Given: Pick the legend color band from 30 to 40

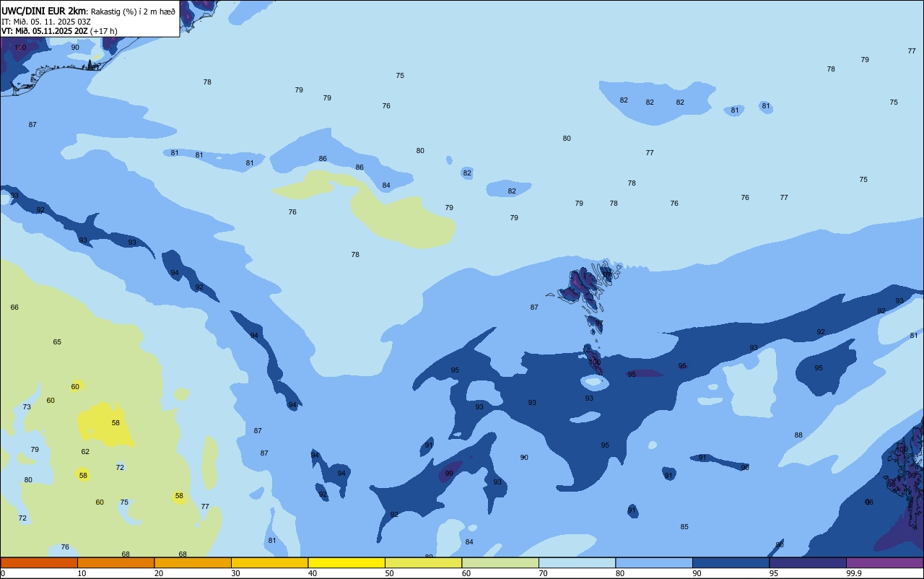Looking at the screenshot, I should click(x=269, y=562).
